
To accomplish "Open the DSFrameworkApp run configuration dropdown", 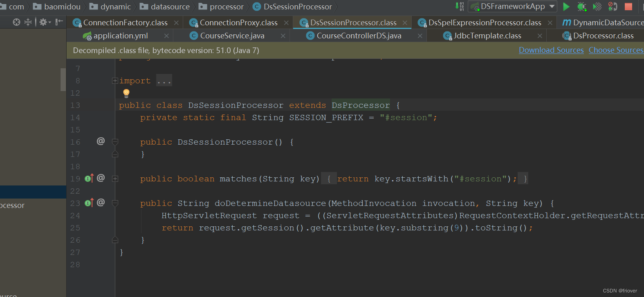I will [x=513, y=7].
